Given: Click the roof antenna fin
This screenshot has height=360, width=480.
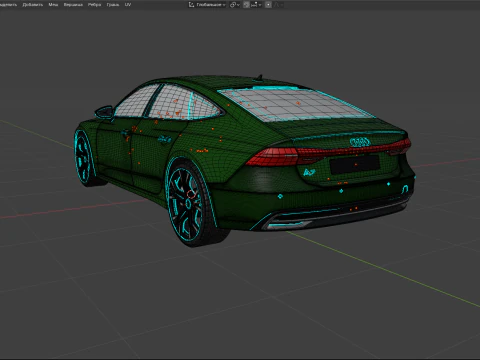Looking at the screenshot, I should (259, 78).
